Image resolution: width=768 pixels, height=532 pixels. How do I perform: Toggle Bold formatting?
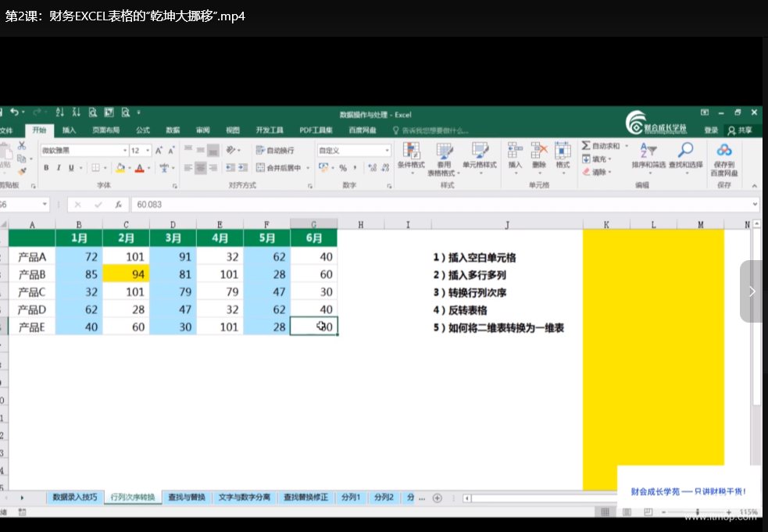coord(46,167)
